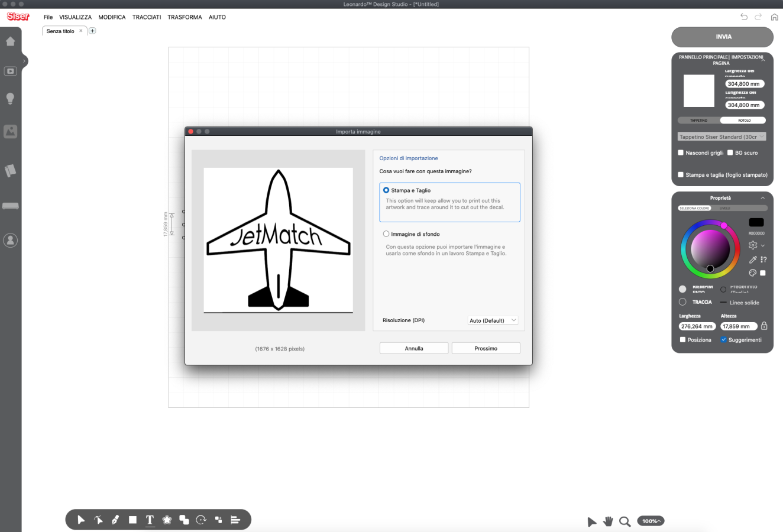Image resolution: width=783 pixels, height=532 pixels.
Task: Select the arrow selection tool in bottom toolbar
Action: pyautogui.click(x=81, y=520)
